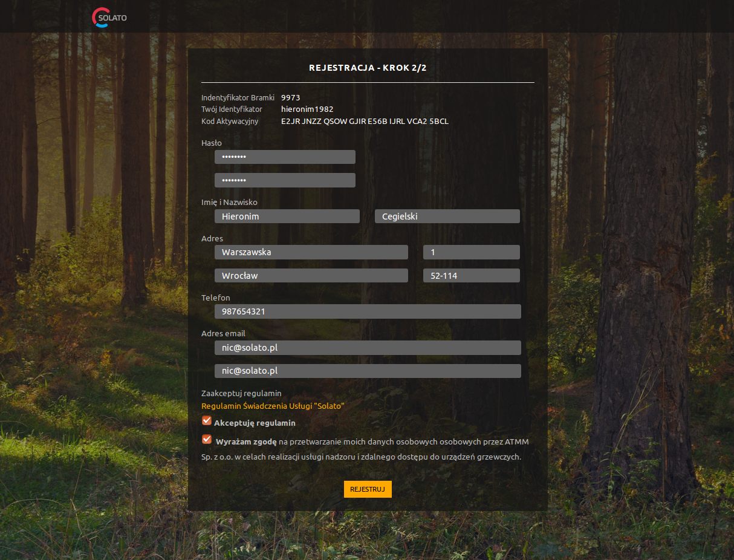Image resolution: width=734 pixels, height=560 pixels.
Task: Select the activation code starting E2JR
Action: pyautogui.click(x=365, y=122)
